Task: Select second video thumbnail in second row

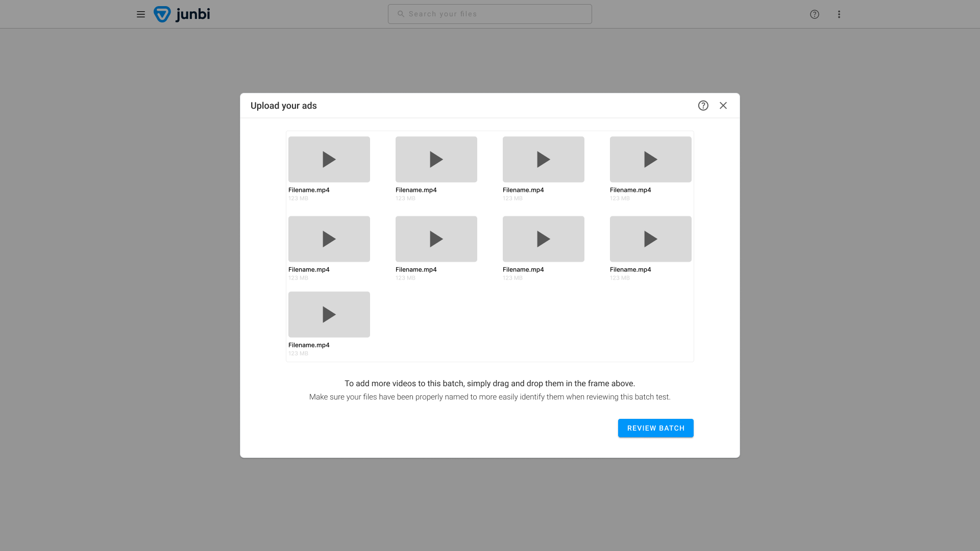Action: pos(436,239)
